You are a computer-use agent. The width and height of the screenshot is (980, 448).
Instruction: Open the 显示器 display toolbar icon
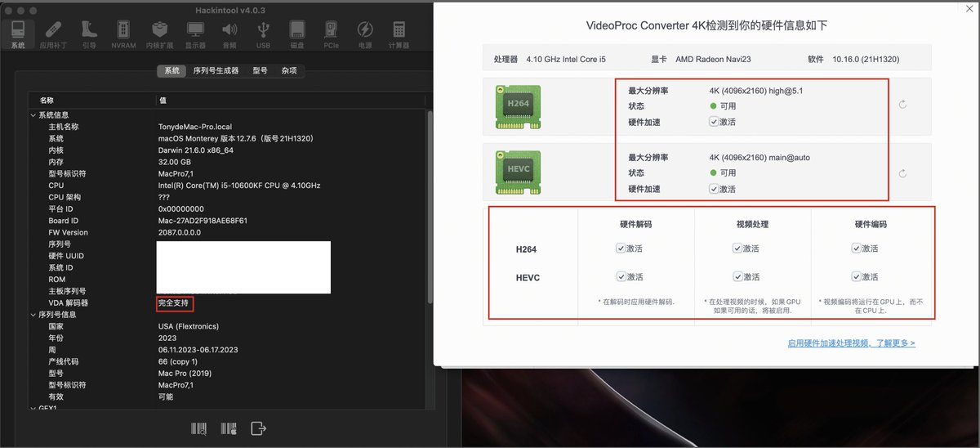tap(195, 34)
